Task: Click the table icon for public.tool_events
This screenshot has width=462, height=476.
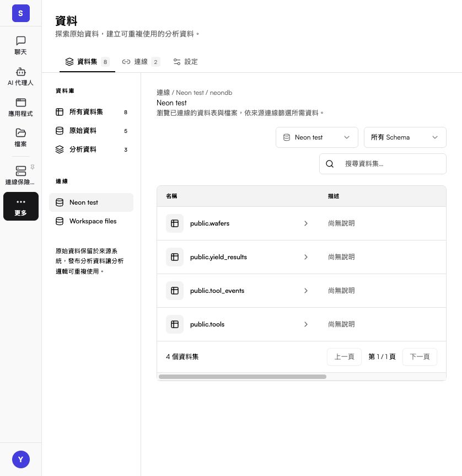Action: 175,291
